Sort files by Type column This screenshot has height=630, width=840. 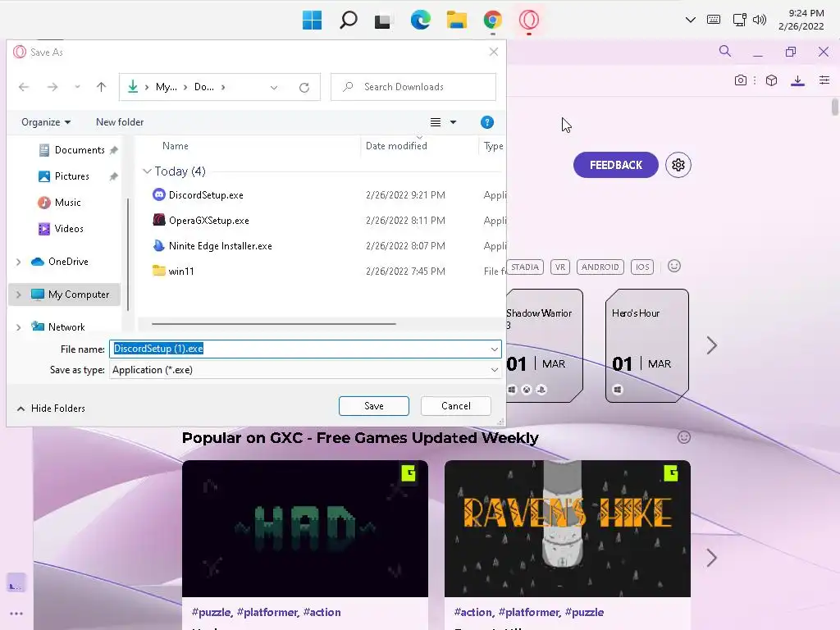tap(493, 146)
